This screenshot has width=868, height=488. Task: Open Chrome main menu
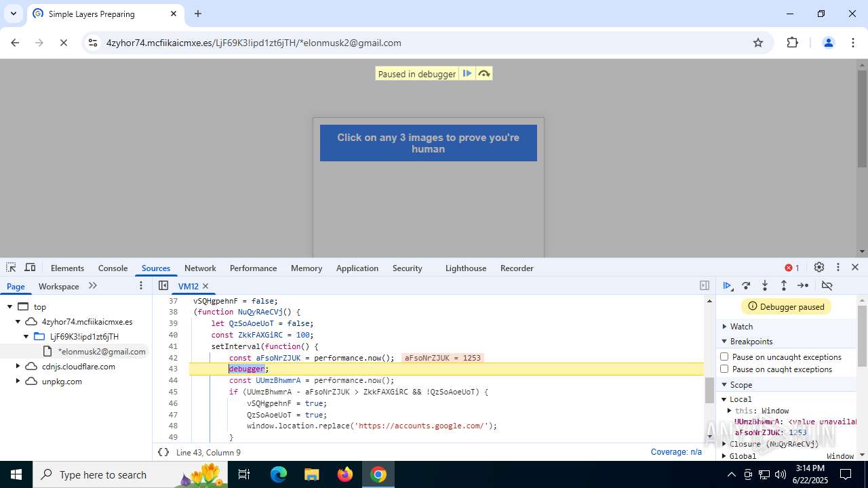pos(853,43)
